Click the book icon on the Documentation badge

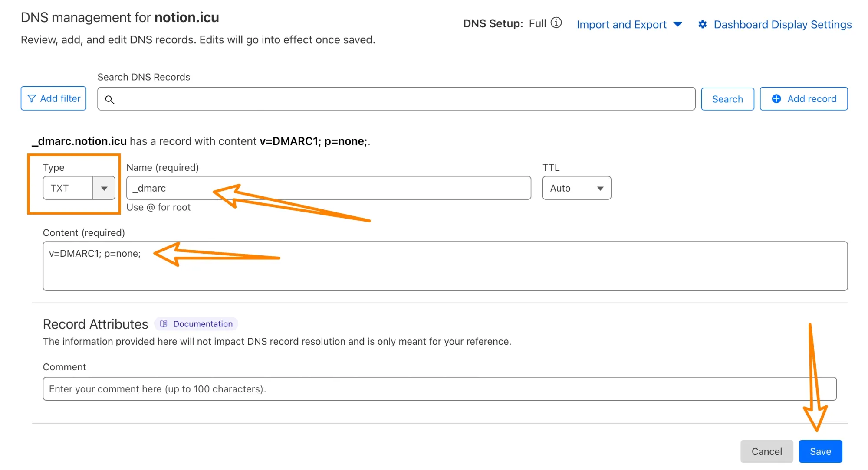pos(164,323)
